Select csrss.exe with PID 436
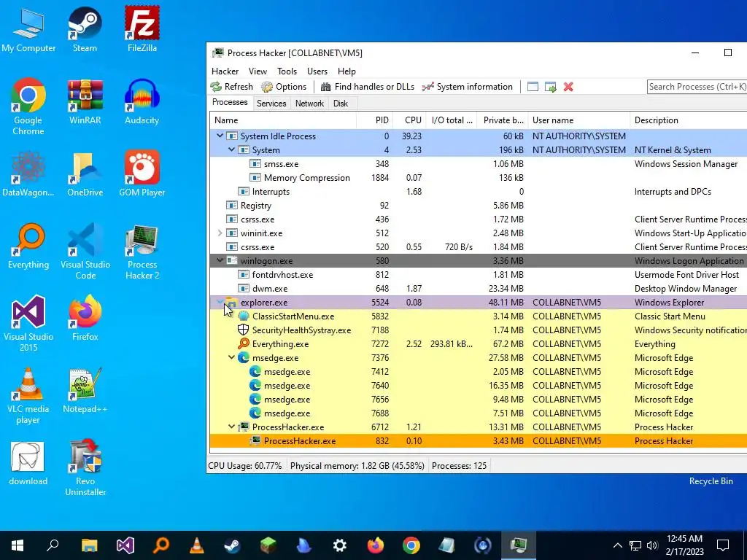Viewport: 747px width, 560px height. tap(479, 219)
